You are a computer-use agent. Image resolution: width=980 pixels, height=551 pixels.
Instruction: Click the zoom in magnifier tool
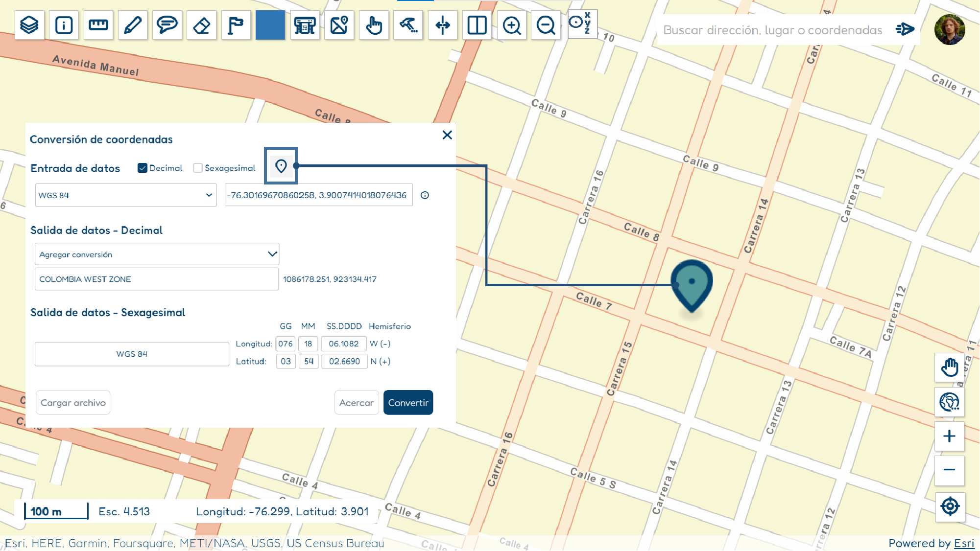click(512, 25)
